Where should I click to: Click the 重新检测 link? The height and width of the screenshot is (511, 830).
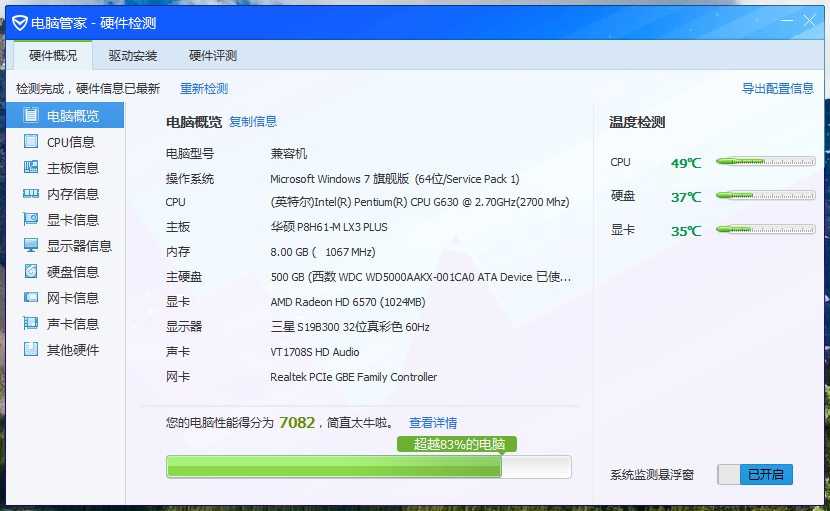pos(204,88)
